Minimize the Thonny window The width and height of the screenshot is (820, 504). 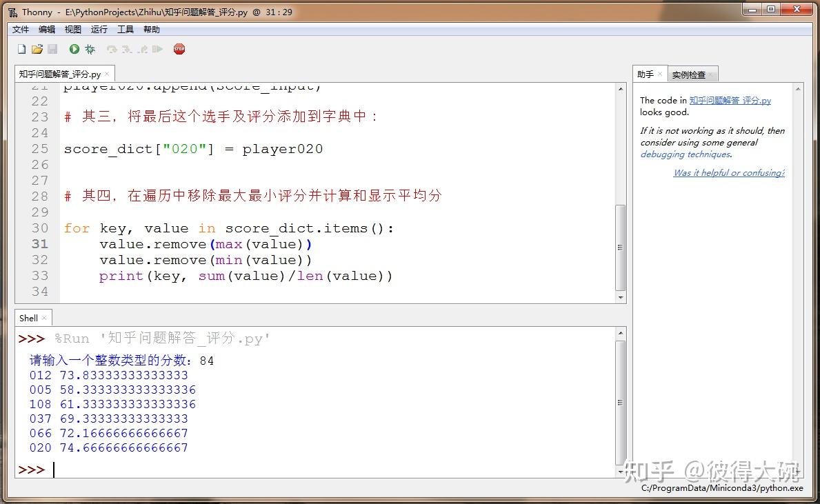[752, 9]
